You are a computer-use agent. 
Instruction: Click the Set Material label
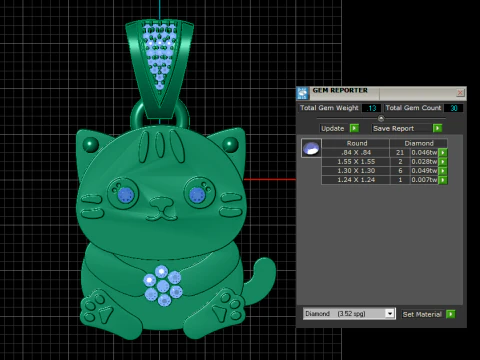tap(422, 314)
